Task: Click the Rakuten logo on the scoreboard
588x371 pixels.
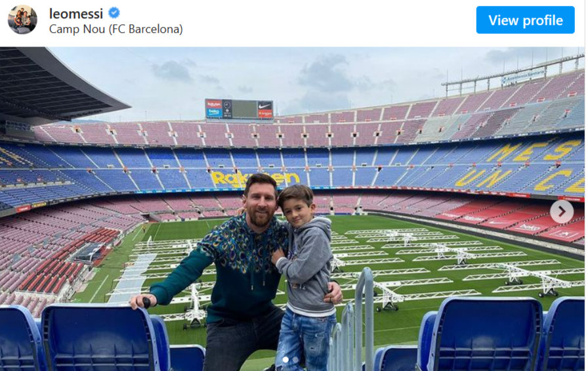Action: point(214,104)
